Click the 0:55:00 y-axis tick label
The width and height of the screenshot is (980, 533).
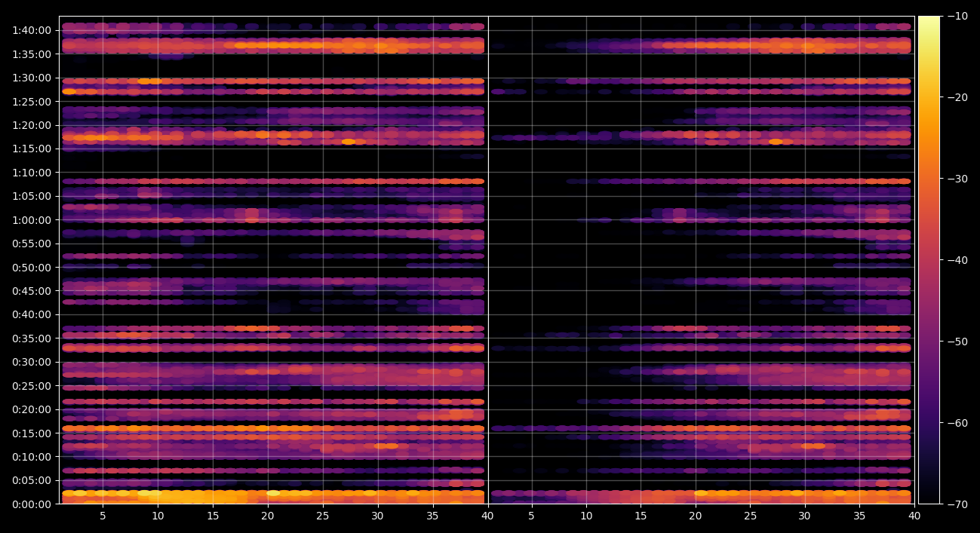32,244
